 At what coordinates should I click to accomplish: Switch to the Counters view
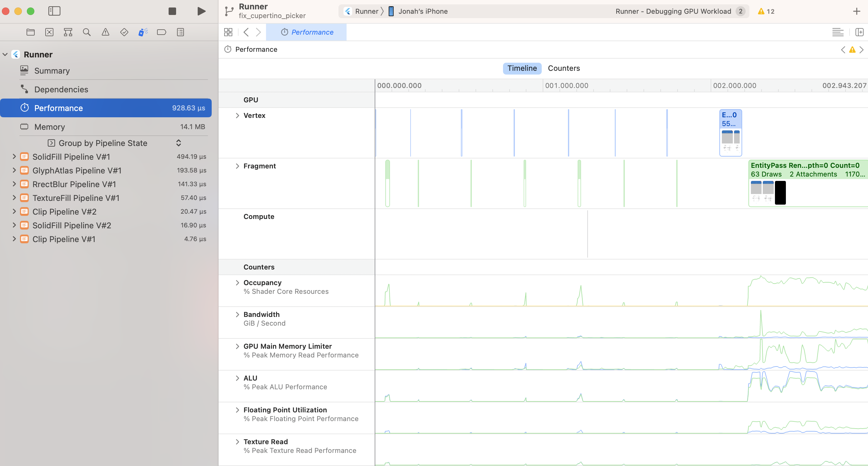(563, 68)
